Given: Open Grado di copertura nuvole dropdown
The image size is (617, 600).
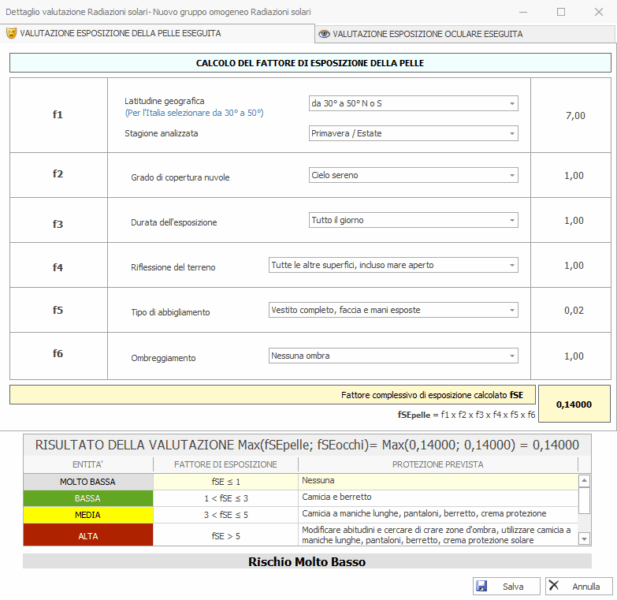Looking at the screenshot, I should 413,175.
